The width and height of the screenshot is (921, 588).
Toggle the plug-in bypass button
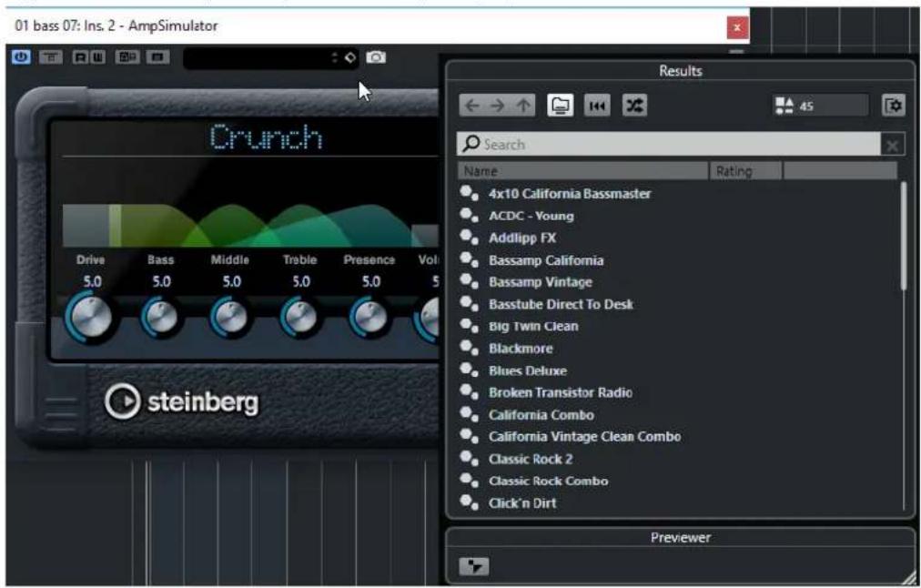[x=51, y=57]
